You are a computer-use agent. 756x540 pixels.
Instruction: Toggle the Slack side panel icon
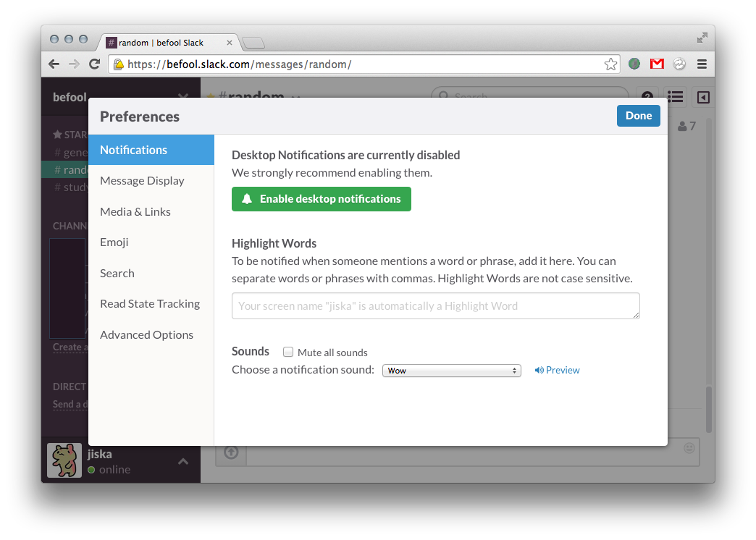pyautogui.click(x=703, y=98)
